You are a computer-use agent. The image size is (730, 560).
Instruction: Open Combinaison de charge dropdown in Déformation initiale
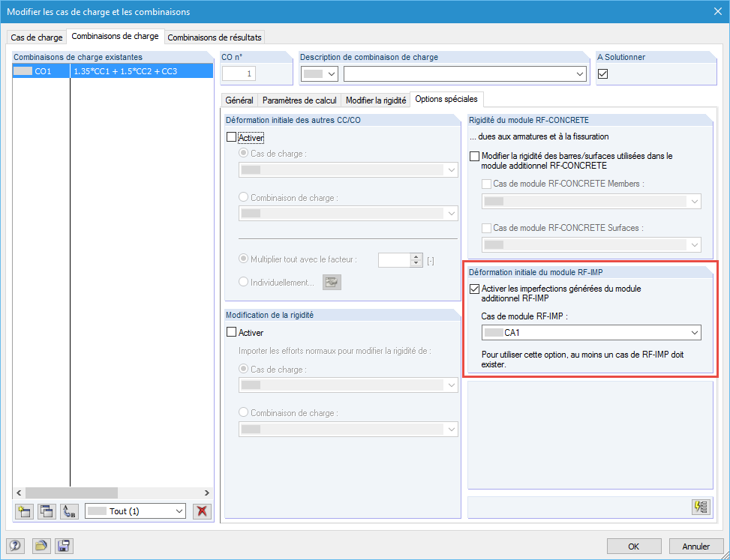(x=348, y=214)
